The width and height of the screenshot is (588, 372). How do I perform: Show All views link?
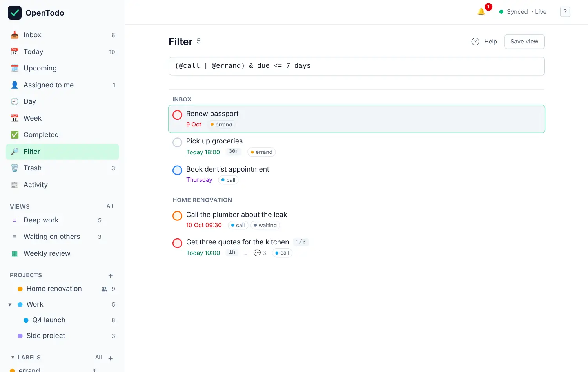pos(110,206)
